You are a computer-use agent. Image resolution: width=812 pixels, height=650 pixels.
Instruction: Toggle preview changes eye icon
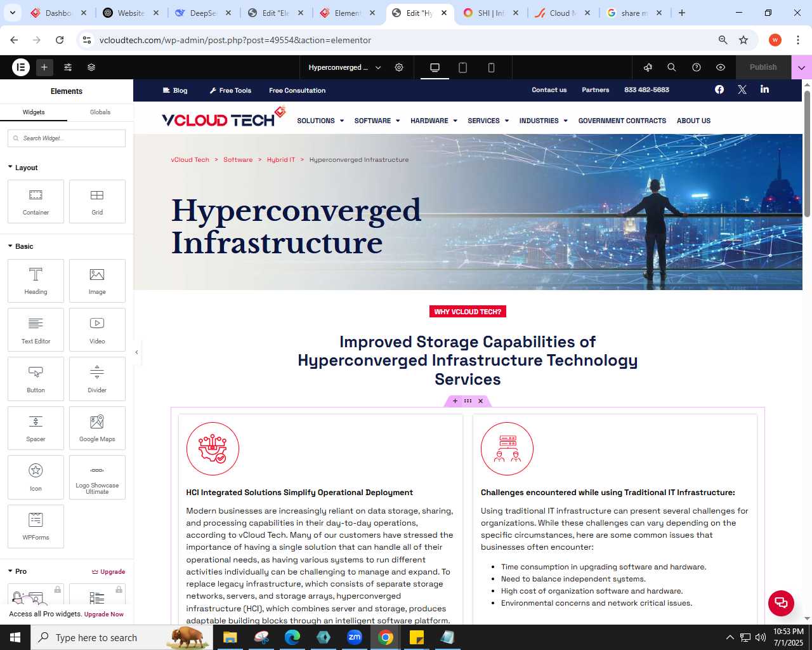(721, 67)
